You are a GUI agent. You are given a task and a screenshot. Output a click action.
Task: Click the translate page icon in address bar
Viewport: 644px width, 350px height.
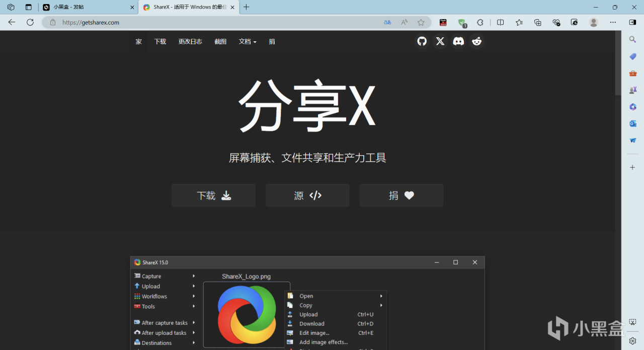[387, 22]
